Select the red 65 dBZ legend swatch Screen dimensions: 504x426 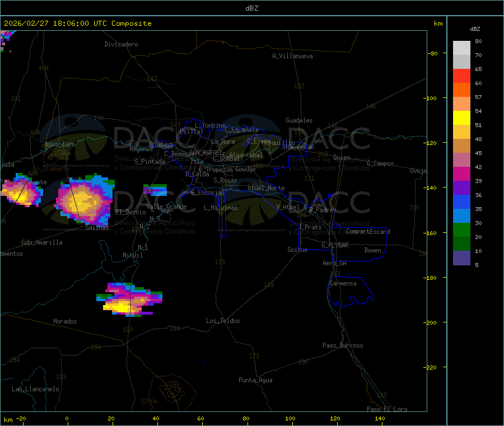point(461,76)
